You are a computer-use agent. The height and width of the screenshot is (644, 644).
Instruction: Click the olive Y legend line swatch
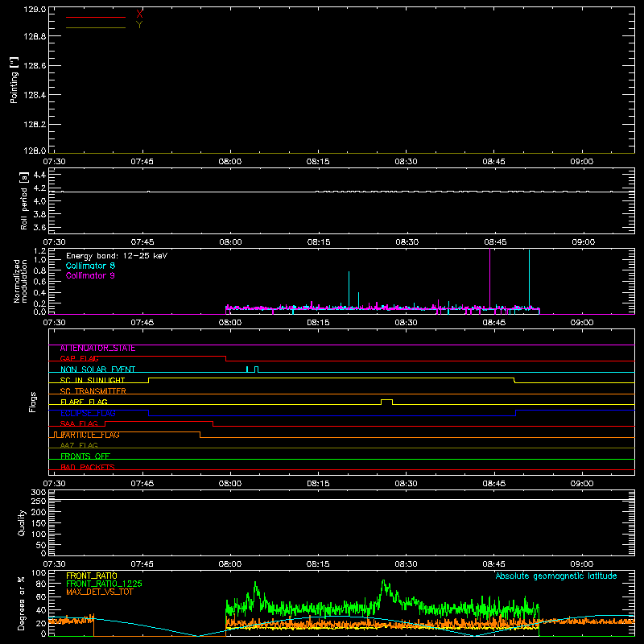tap(96, 27)
